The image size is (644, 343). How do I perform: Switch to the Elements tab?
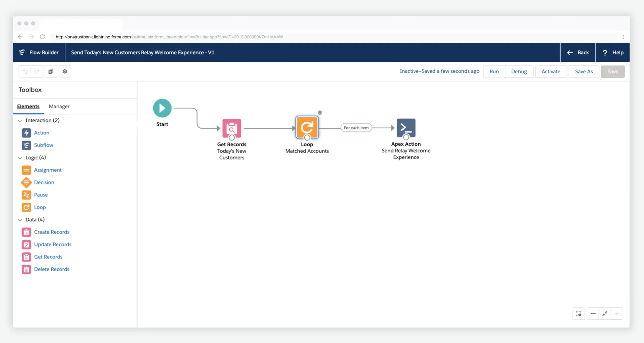[28, 106]
